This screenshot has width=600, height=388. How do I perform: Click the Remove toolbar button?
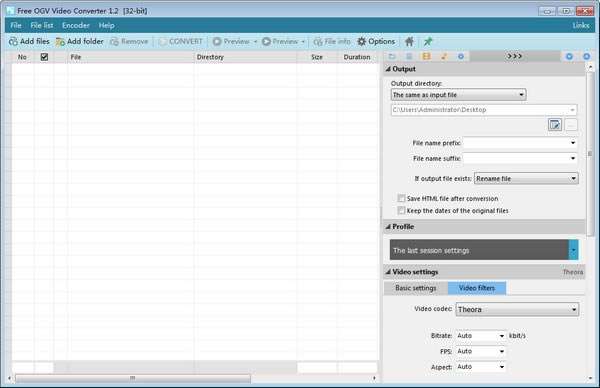[x=129, y=41]
